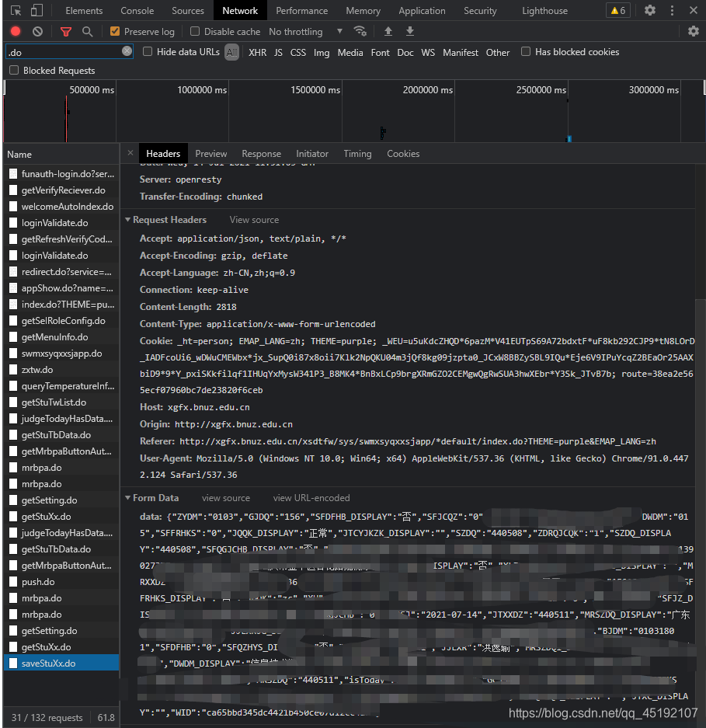Open the Performance tab

(301, 11)
